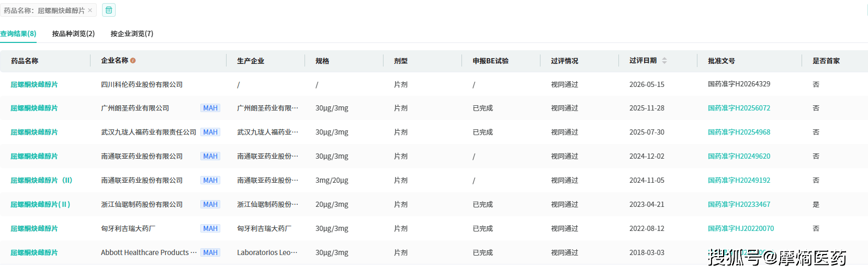Open approval number 国药准字H20249620
This screenshot has height=276, width=868.
[739, 156]
